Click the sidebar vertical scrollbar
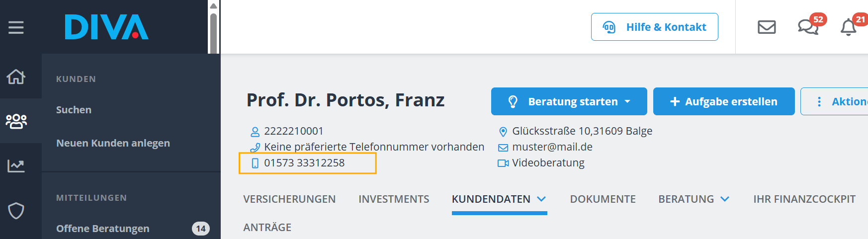 [213, 30]
